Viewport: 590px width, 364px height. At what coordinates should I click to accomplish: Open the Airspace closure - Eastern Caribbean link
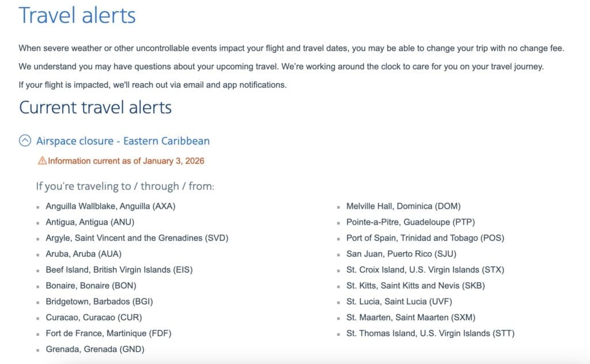tap(123, 141)
